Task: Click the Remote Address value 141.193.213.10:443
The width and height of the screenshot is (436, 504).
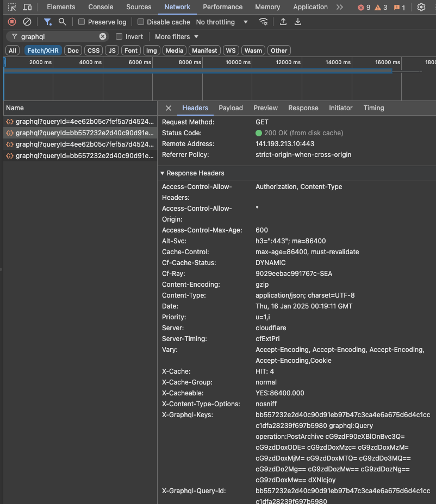Action: (x=285, y=144)
